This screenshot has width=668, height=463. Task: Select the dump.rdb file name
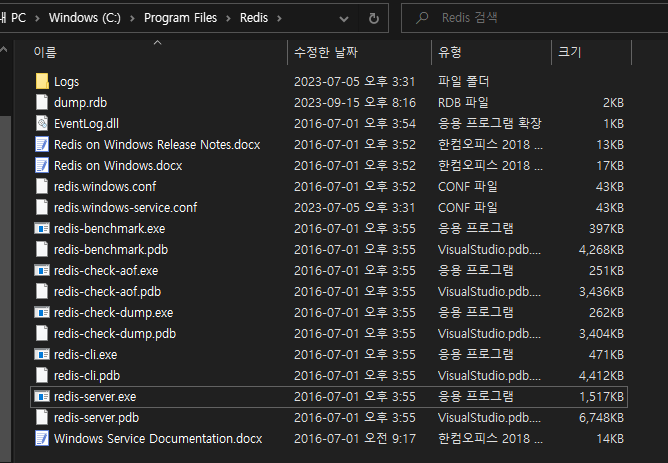pyautogui.click(x=81, y=103)
